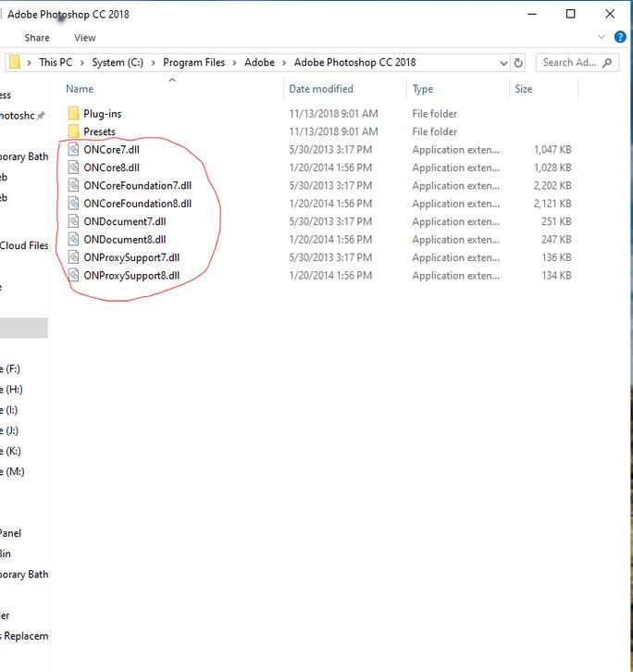Click ONDocument8.dll date 1/20/2014 1:56 PM
633x672 pixels.
click(x=330, y=240)
